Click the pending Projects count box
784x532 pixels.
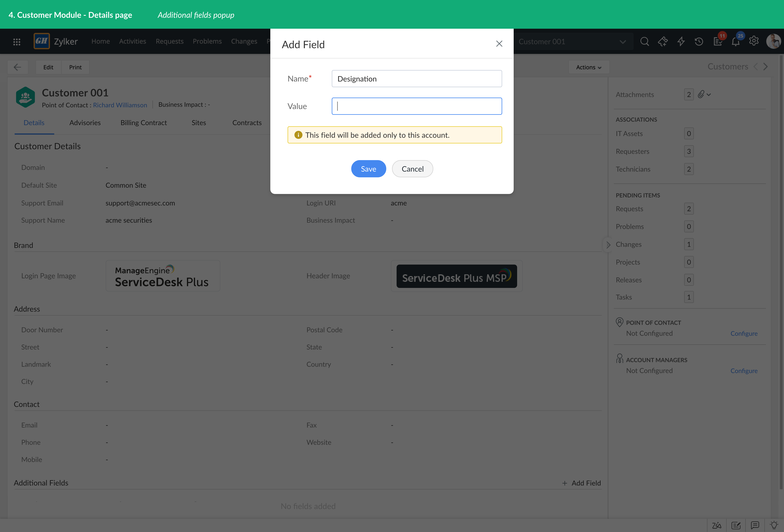(689, 262)
